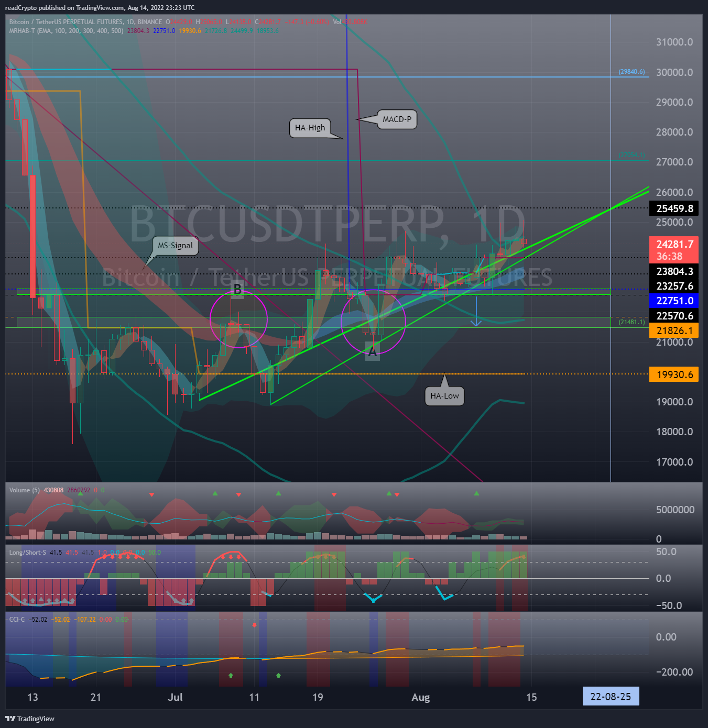Viewport: 708px width, 728px height.
Task: Click the Bitcoin / TetherUS PERPETUAL FUTURES legend title
Action: click(85, 22)
